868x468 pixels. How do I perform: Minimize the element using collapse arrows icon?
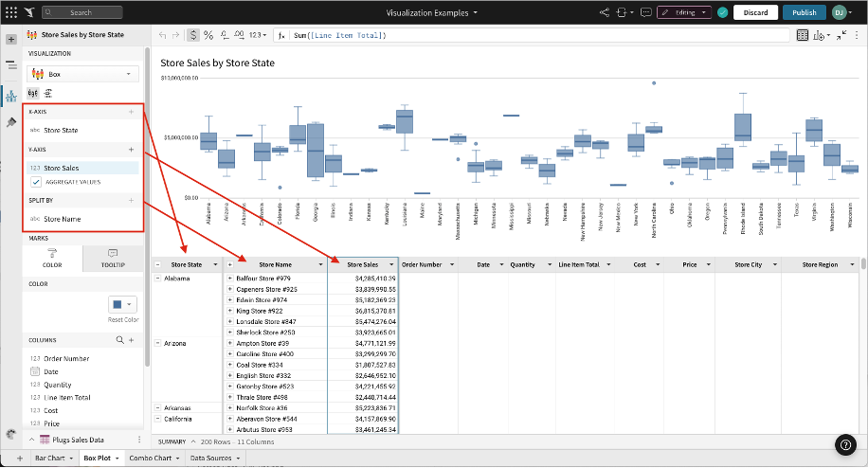coord(842,35)
